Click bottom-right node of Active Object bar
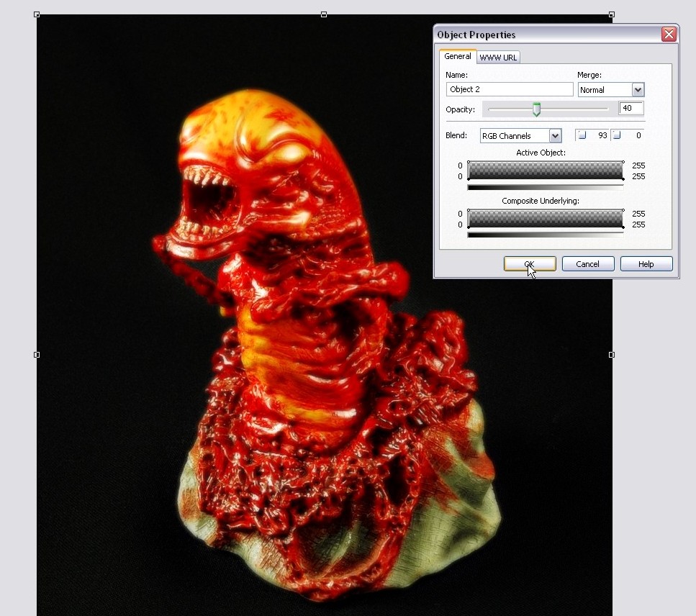This screenshot has width=696, height=616. 623,179
